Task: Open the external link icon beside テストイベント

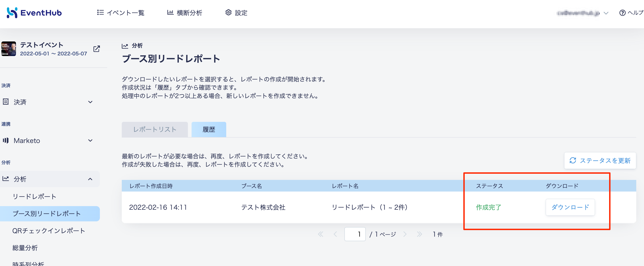Action: click(96, 49)
